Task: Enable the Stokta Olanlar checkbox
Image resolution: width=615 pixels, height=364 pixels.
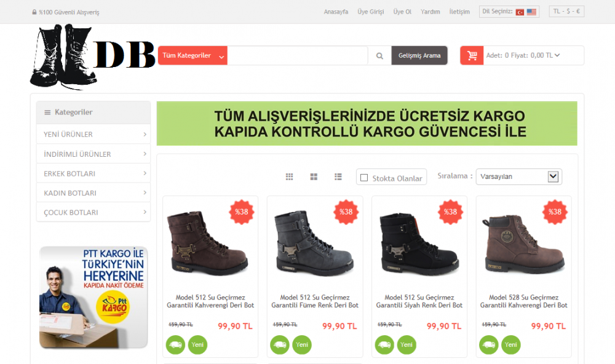Action: (x=364, y=178)
